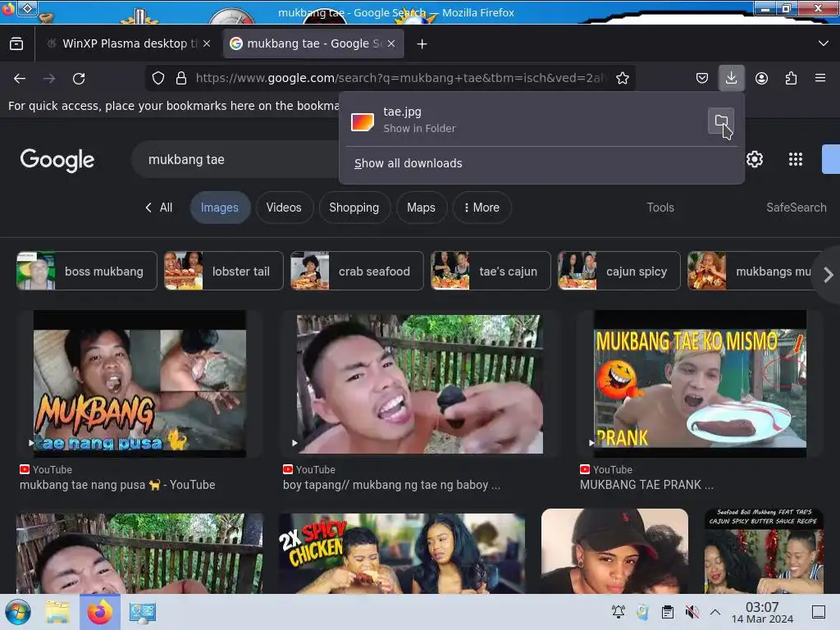Image resolution: width=840 pixels, height=630 pixels.
Task: Open Google quick settings gear
Action: [755, 159]
